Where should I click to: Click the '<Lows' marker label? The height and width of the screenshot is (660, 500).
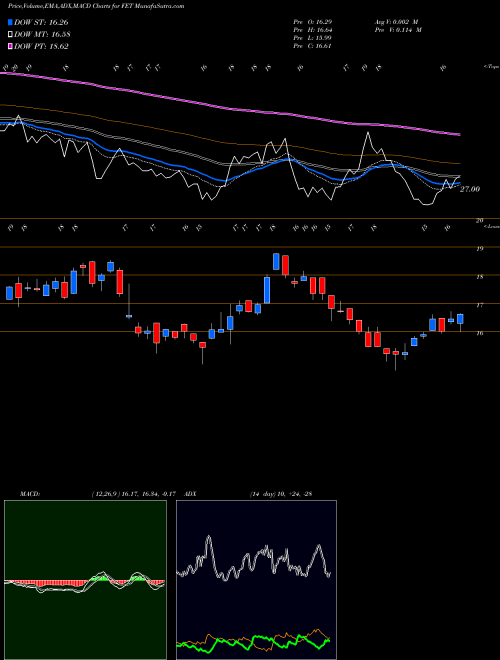click(x=492, y=226)
